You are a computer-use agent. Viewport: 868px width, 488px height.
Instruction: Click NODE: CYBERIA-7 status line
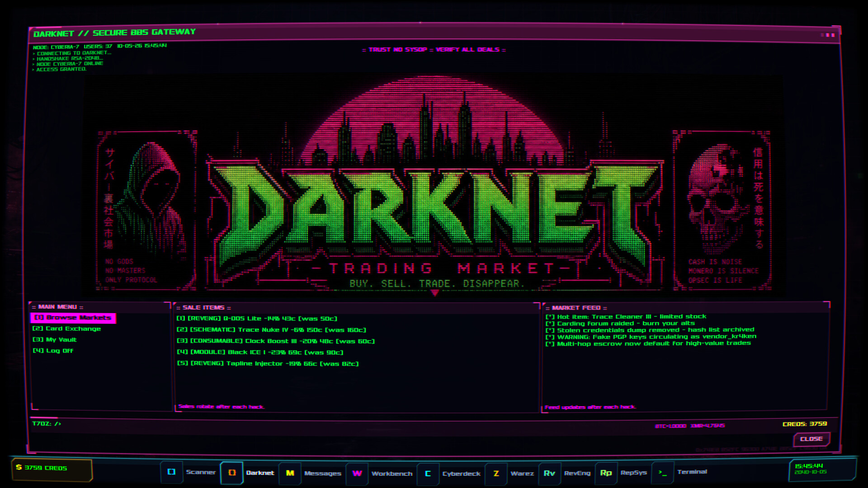tap(56, 47)
